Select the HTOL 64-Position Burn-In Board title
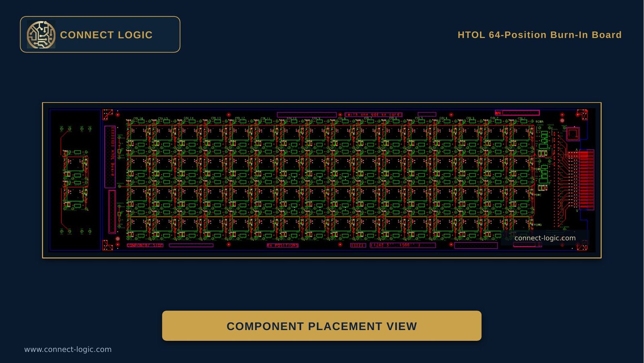This screenshot has height=363, width=644. (x=539, y=35)
